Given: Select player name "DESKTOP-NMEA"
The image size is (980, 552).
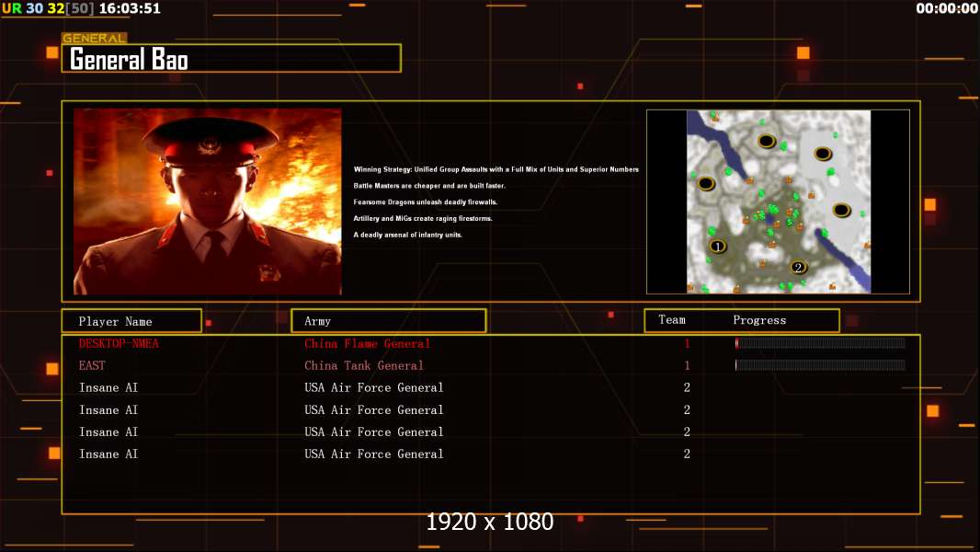Looking at the screenshot, I should pyautogui.click(x=119, y=343).
